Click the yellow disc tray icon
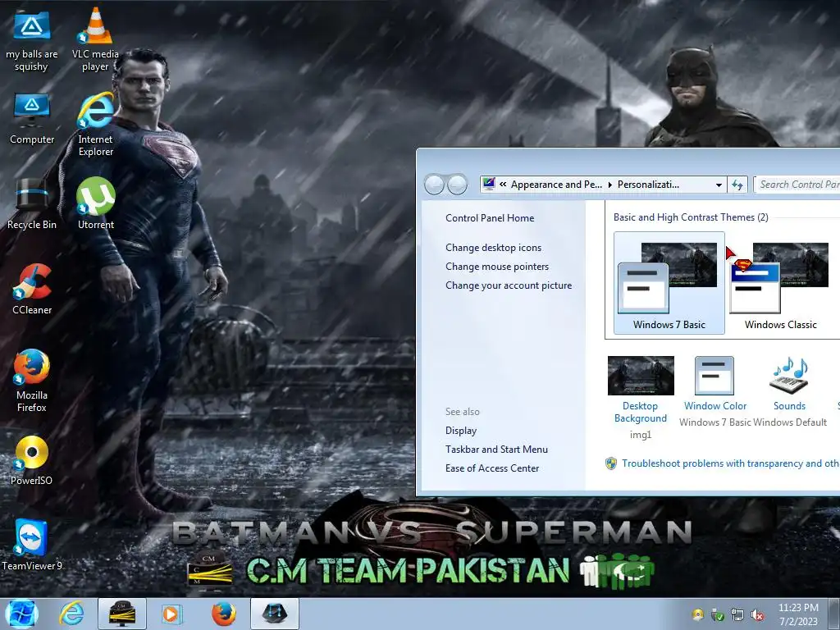 point(697,614)
